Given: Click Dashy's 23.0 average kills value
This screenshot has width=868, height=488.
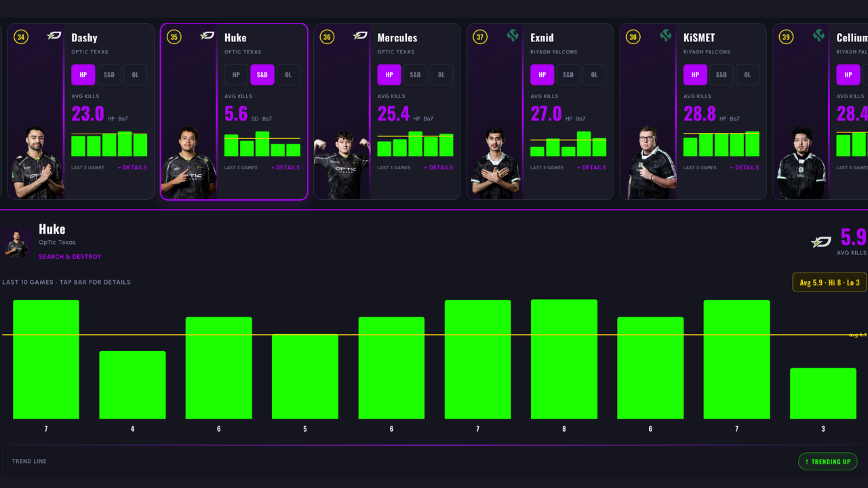Looking at the screenshot, I should tap(88, 113).
